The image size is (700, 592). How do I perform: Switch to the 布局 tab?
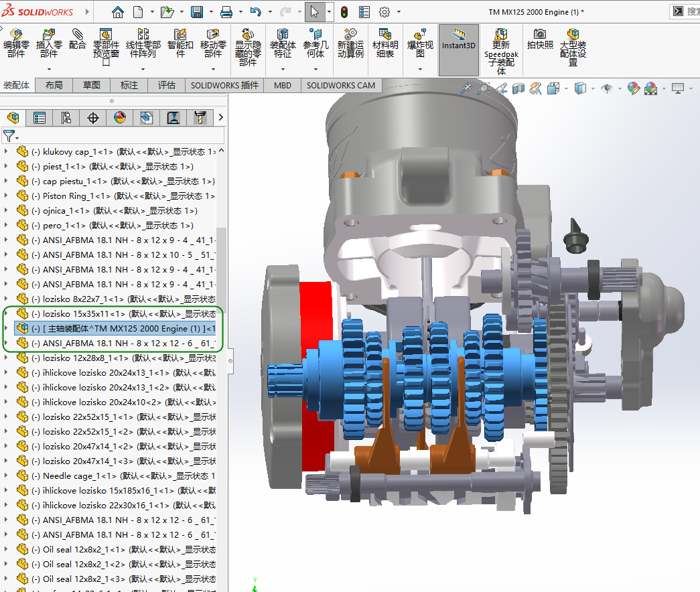[x=54, y=85]
